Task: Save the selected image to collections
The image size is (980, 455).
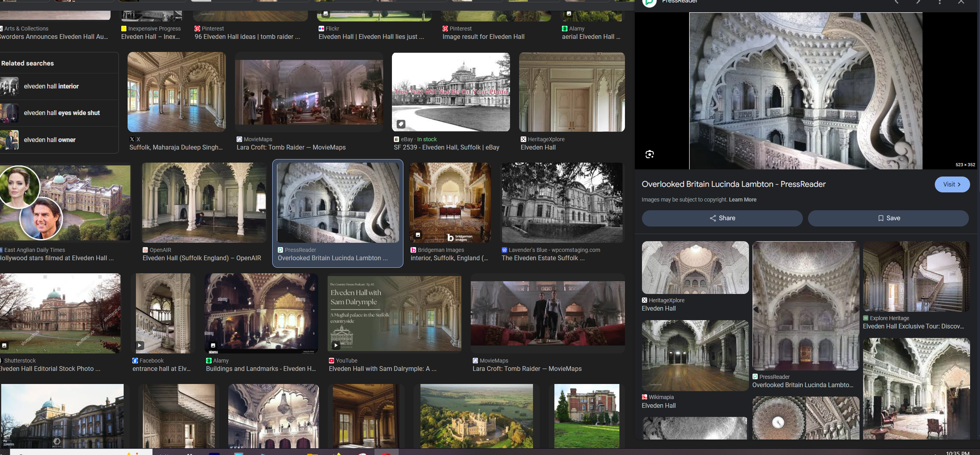Action: 888,218
